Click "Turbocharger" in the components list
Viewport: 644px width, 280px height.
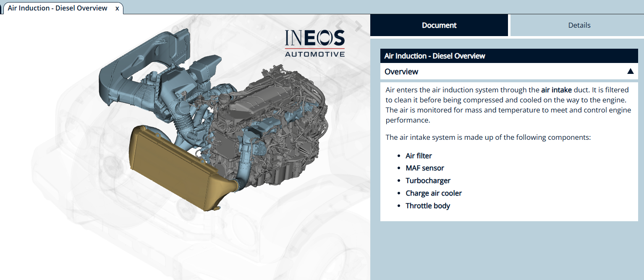428,180
